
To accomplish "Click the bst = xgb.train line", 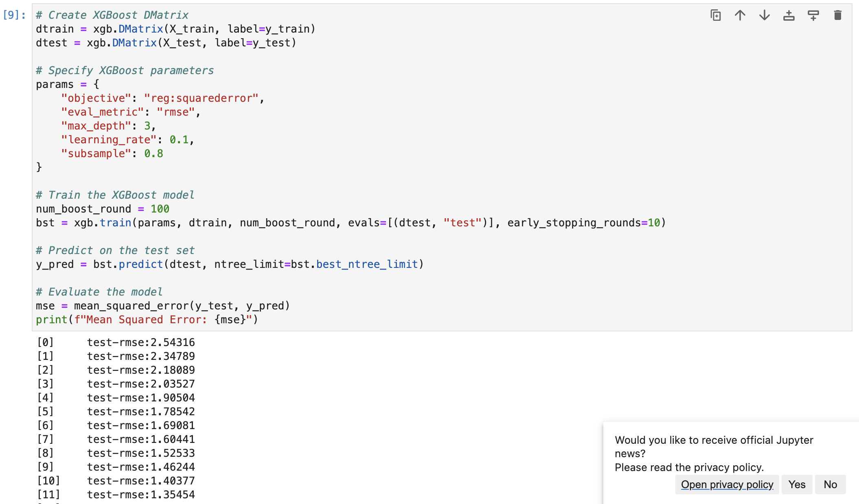I will pos(351,223).
